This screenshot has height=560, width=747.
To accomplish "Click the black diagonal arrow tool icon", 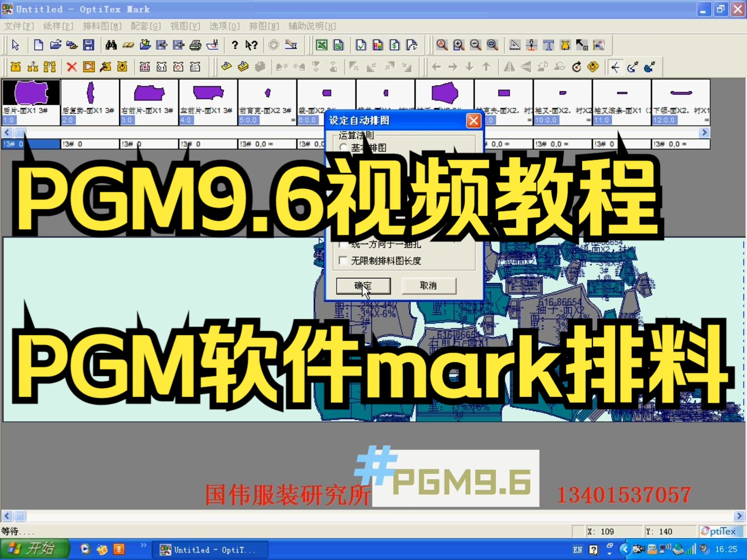I will pos(582,45).
